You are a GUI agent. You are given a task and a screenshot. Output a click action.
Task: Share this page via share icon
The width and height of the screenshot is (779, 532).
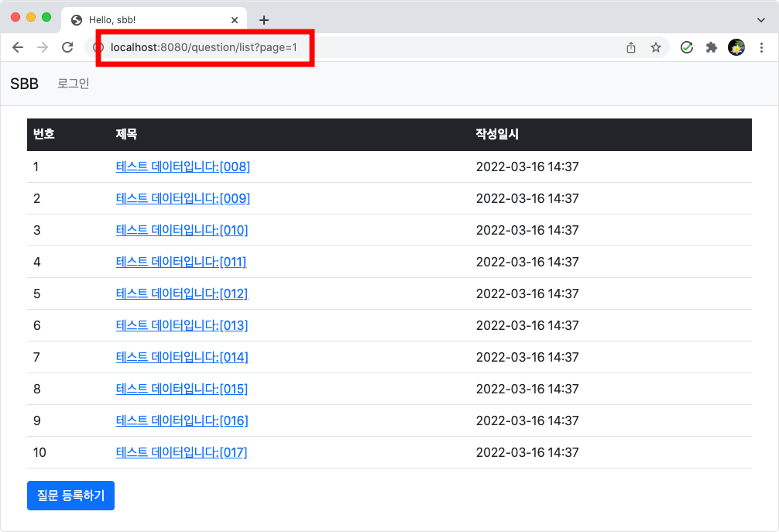click(631, 47)
